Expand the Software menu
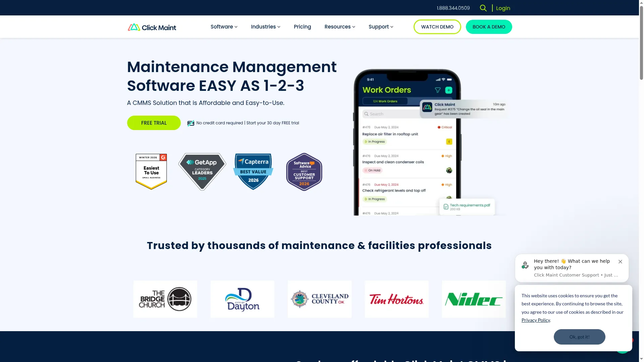The image size is (644, 362). point(224,27)
